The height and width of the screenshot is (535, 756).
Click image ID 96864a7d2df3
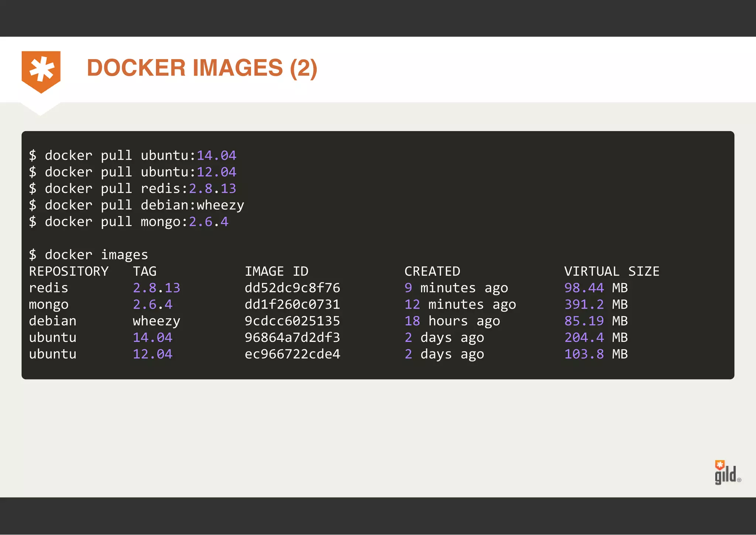(292, 337)
